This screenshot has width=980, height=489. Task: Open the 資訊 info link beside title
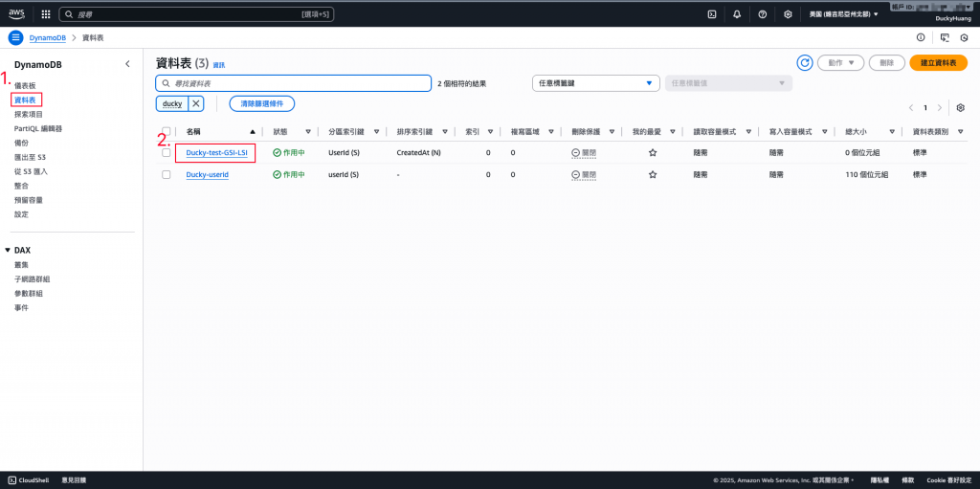[x=219, y=65]
